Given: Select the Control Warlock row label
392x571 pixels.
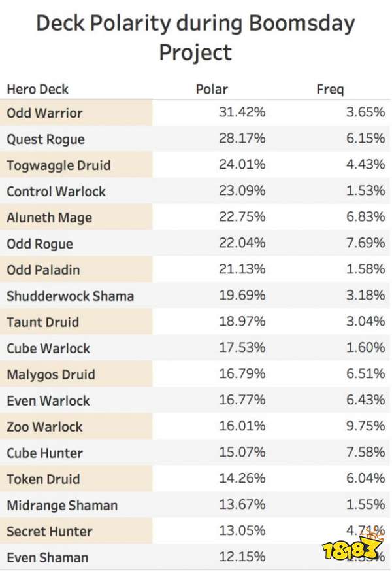Looking at the screenshot, I should point(56,192).
